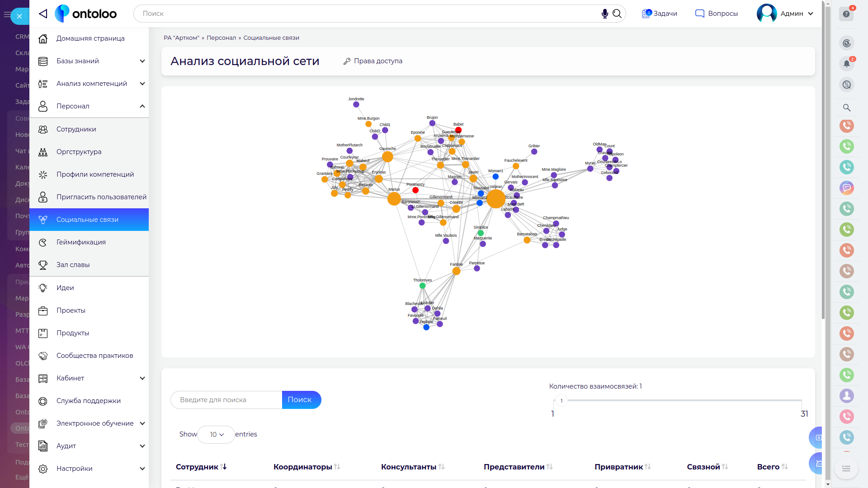Open the entries count dropdown showing 10

pyautogui.click(x=216, y=434)
